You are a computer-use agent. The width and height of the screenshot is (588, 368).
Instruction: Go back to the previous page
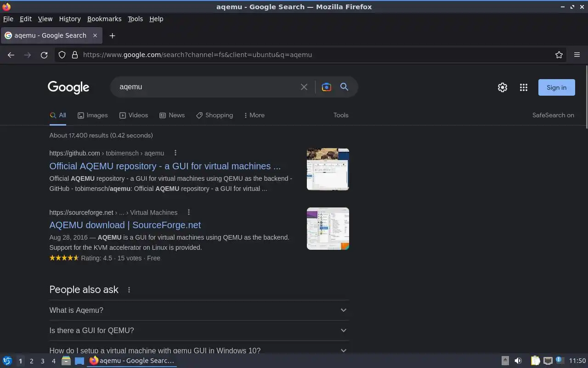click(x=11, y=55)
